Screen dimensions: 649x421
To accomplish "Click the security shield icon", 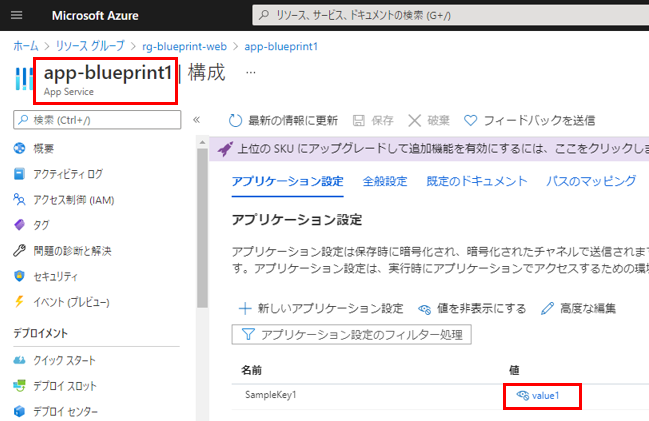I will click(19, 276).
